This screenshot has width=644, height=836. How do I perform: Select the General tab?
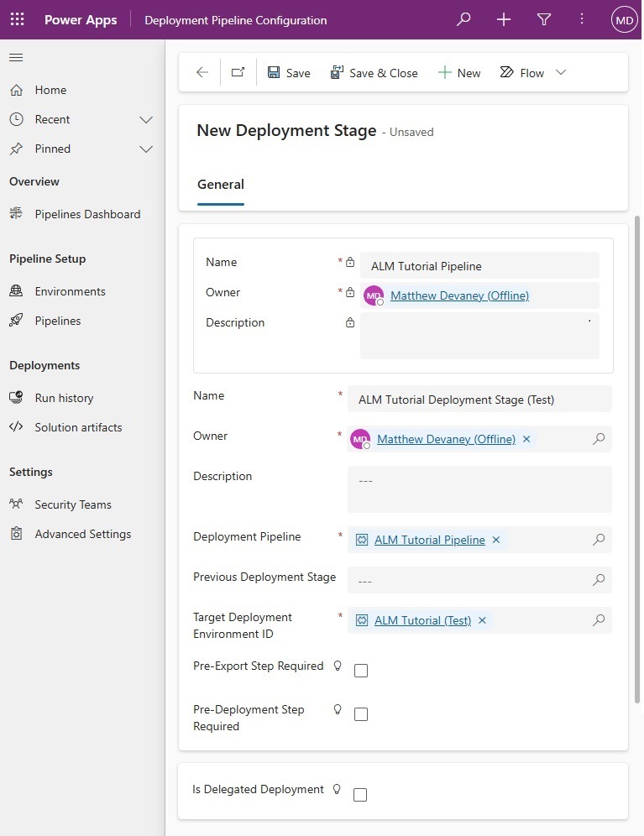click(220, 185)
